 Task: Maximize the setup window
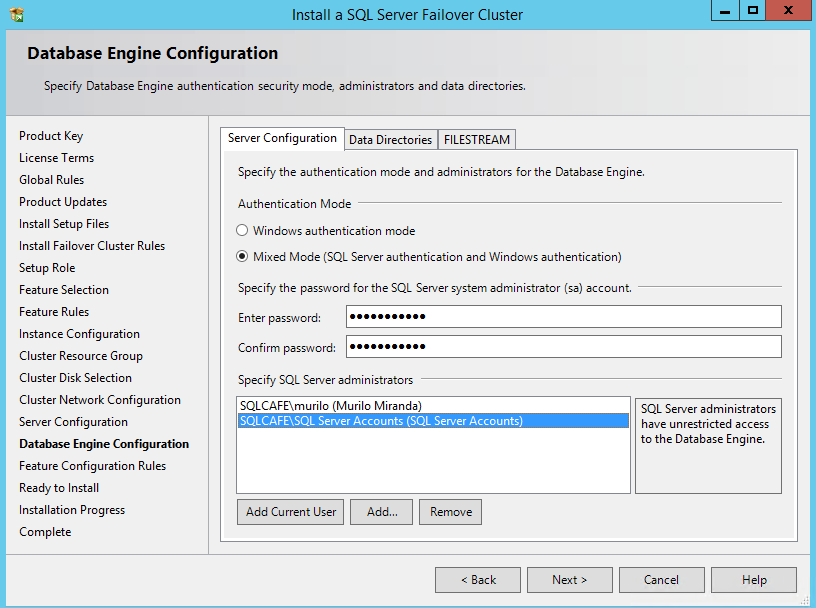752,11
